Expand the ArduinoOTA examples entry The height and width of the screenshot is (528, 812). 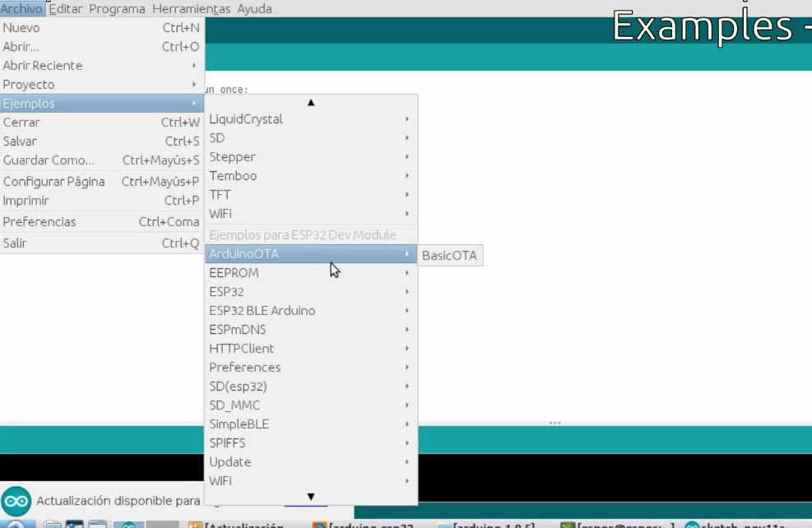pyautogui.click(x=311, y=253)
